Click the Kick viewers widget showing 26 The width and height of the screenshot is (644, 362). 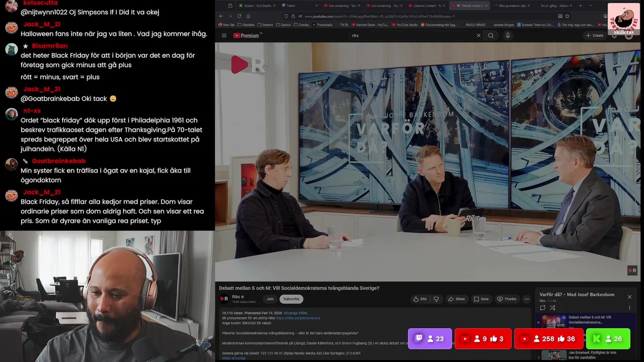click(x=608, y=339)
